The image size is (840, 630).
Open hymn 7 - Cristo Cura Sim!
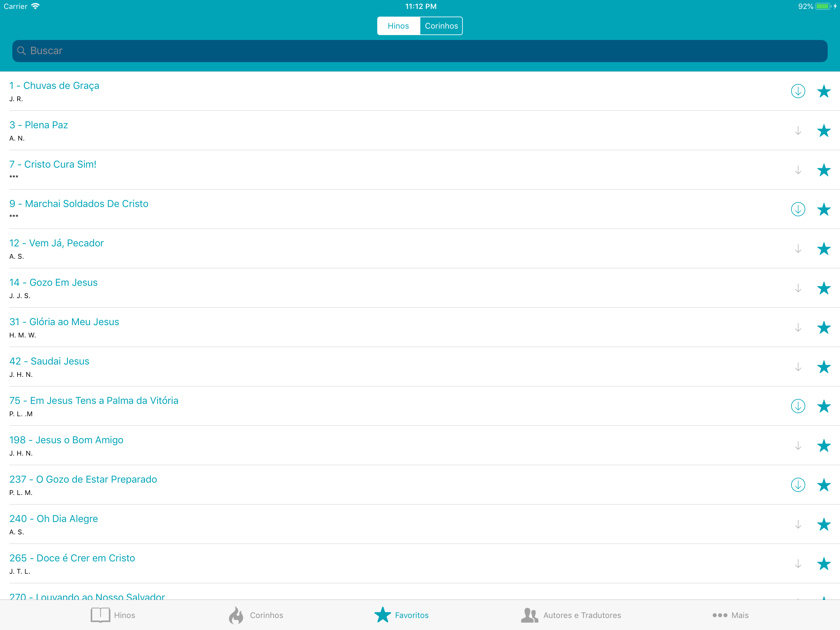(x=420, y=170)
